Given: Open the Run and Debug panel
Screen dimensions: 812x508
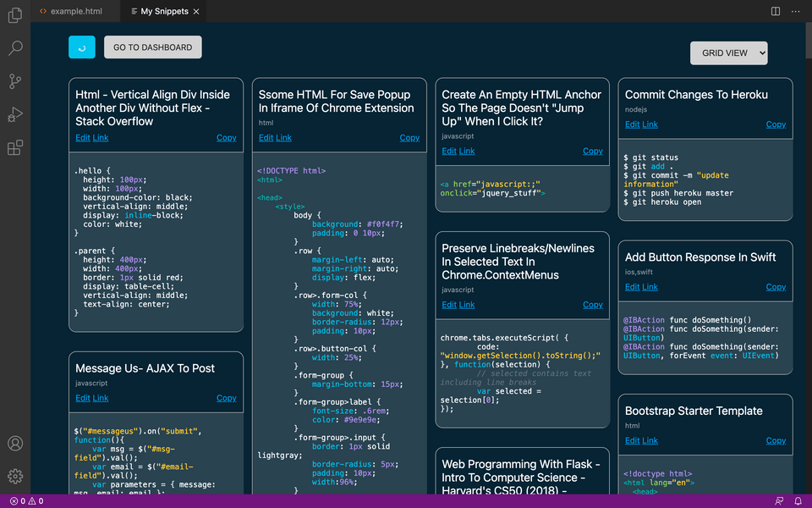Looking at the screenshot, I should pyautogui.click(x=14, y=114).
